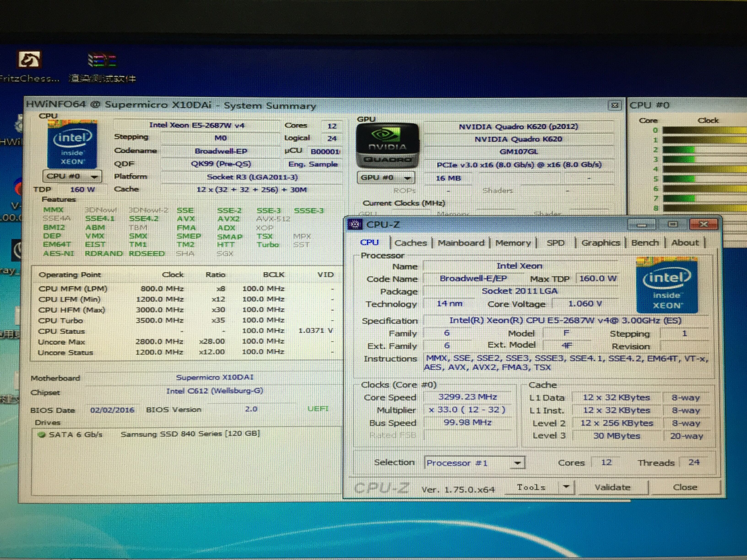Click the CPU Turbo operating point row
This screenshot has height=560, width=747.
[x=187, y=320]
